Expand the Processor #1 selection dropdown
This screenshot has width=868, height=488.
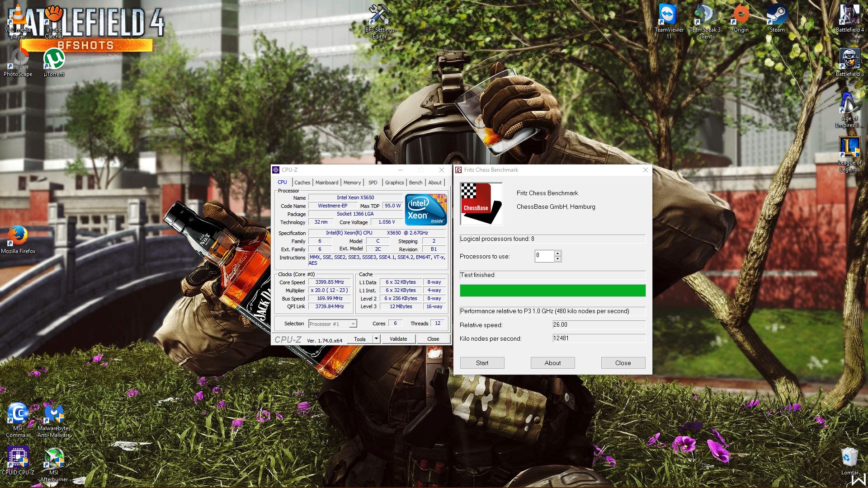353,324
